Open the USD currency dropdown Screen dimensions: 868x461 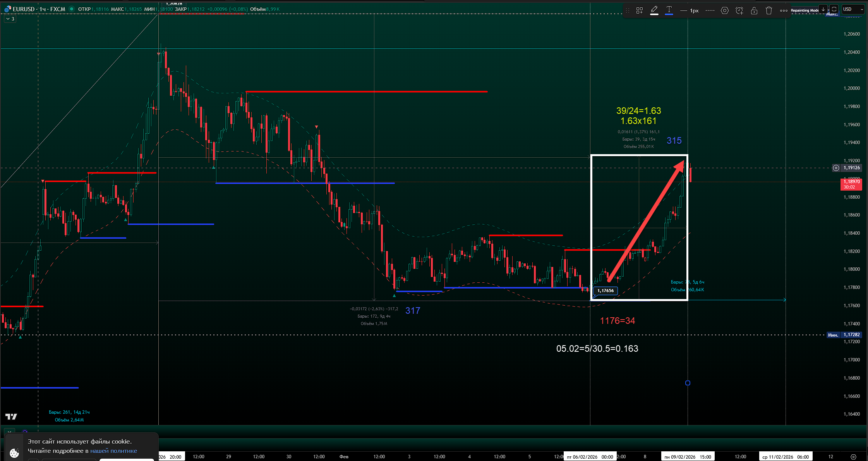[x=853, y=9]
